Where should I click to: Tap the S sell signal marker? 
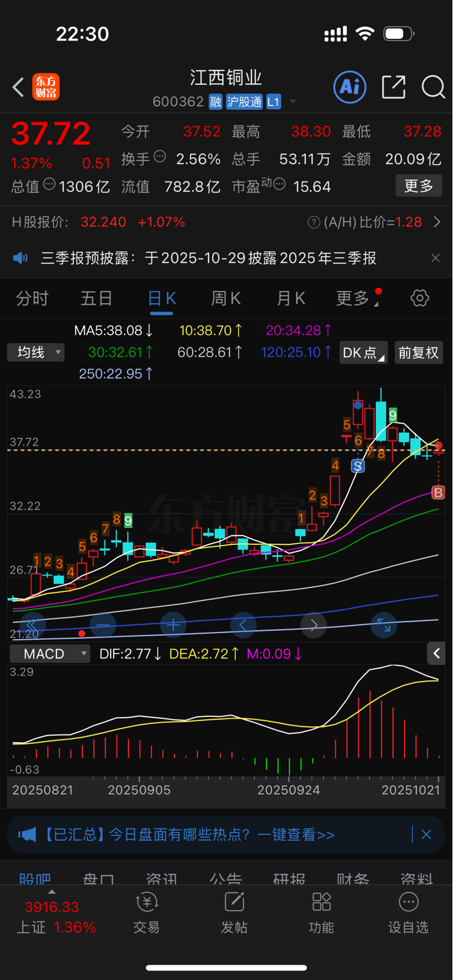click(x=358, y=466)
